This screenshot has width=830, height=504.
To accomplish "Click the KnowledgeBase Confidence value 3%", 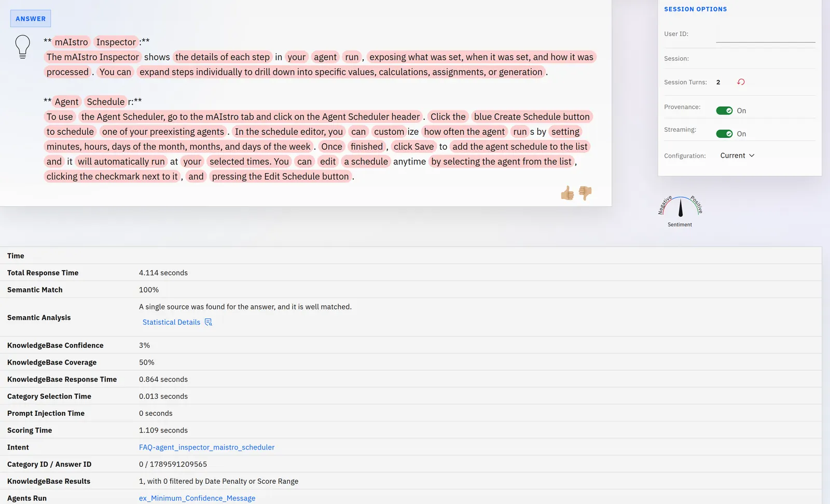I will [144, 345].
